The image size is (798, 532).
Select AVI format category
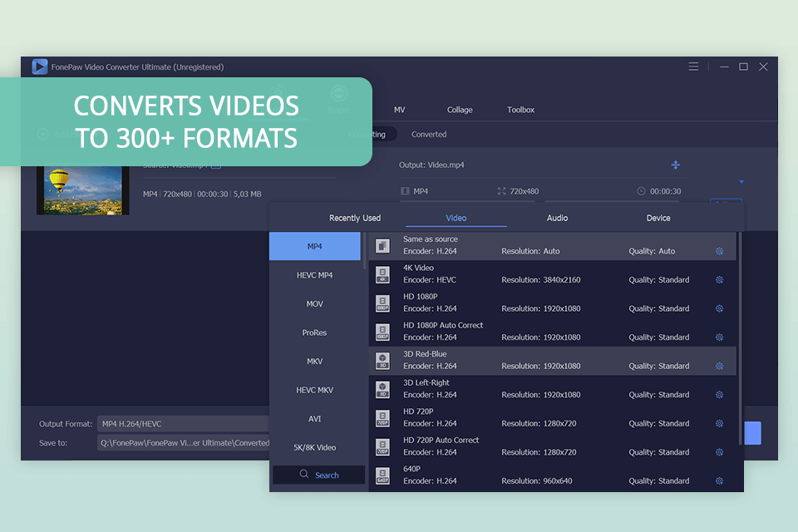[x=314, y=419]
